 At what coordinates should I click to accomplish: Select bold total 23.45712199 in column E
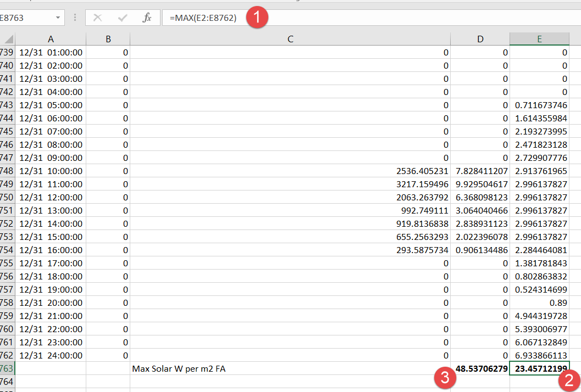pos(541,369)
